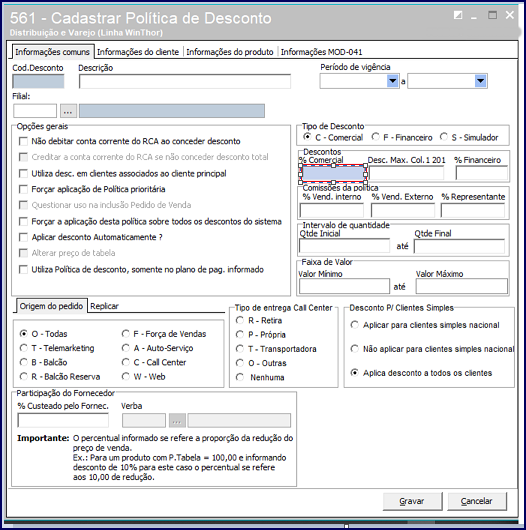The height and width of the screenshot is (530, 526).
Task: Click the Filial code input field
Action: (x=35, y=111)
